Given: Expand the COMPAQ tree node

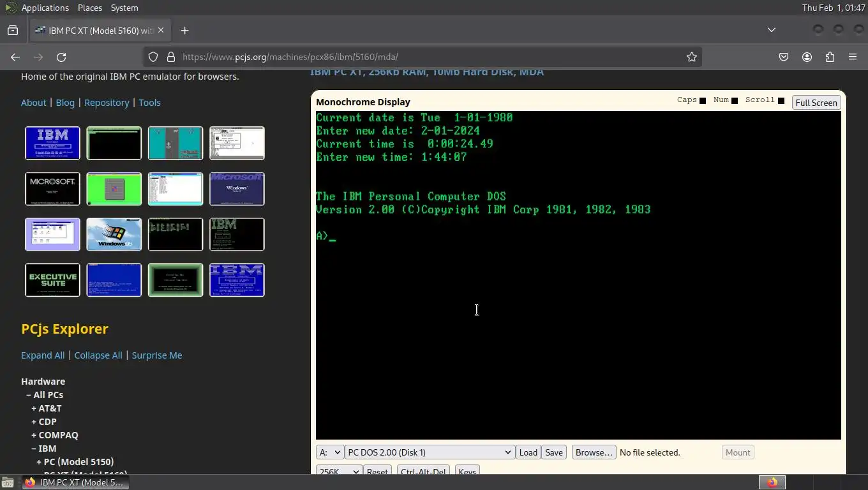Looking at the screenshot, I should tap(55, 435).
